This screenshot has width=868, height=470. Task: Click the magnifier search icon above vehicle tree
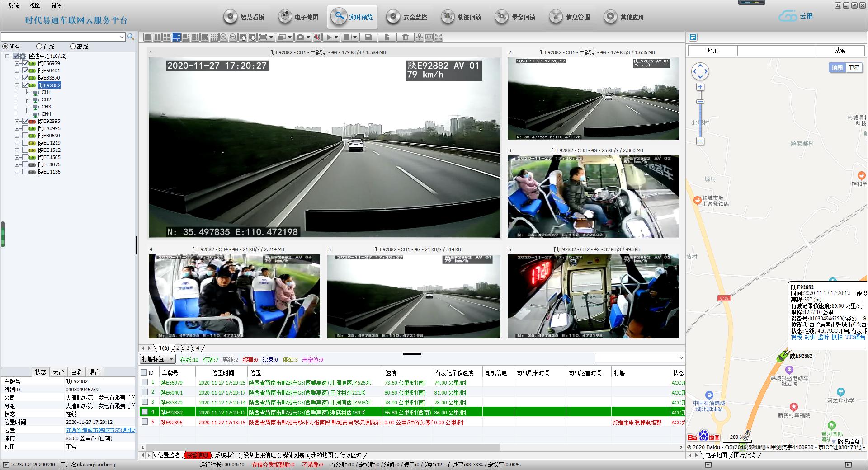click(x=131, y=37)
